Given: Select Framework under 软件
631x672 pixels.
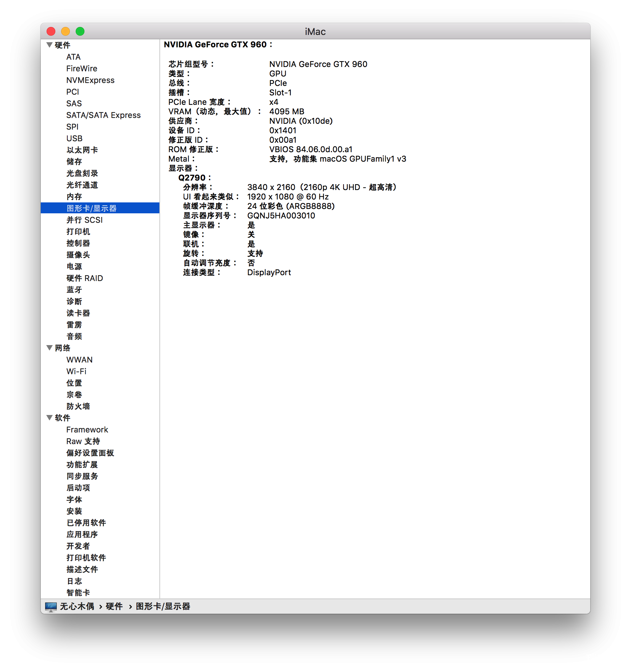Looking at the screenshot, I should (x=87, y=430).
